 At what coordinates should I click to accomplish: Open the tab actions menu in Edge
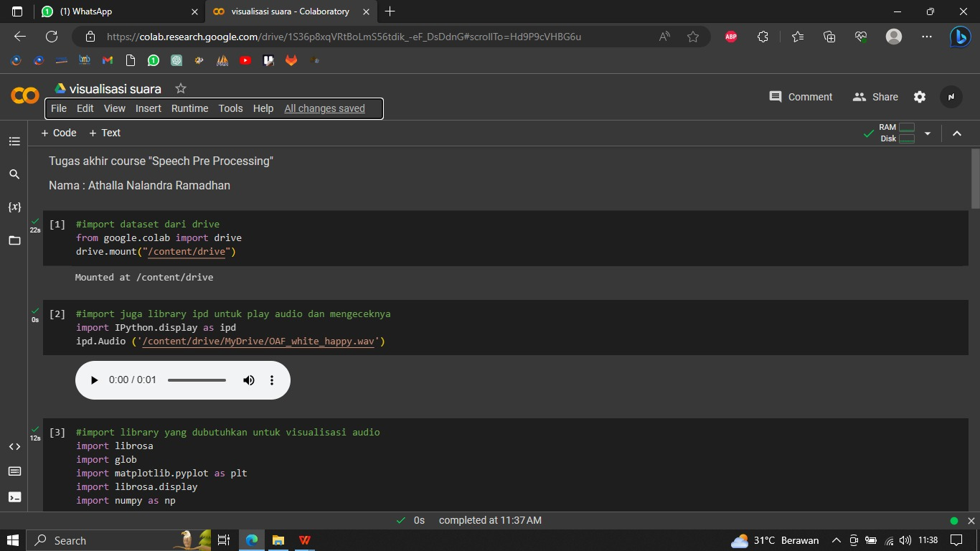(x=17, y=11)
